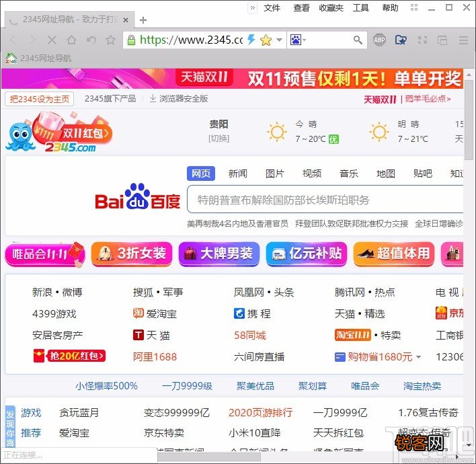Click 切换 to change city
Image resolution: width=476 pixels, height=464 pixels.
(x=219, y=139)
